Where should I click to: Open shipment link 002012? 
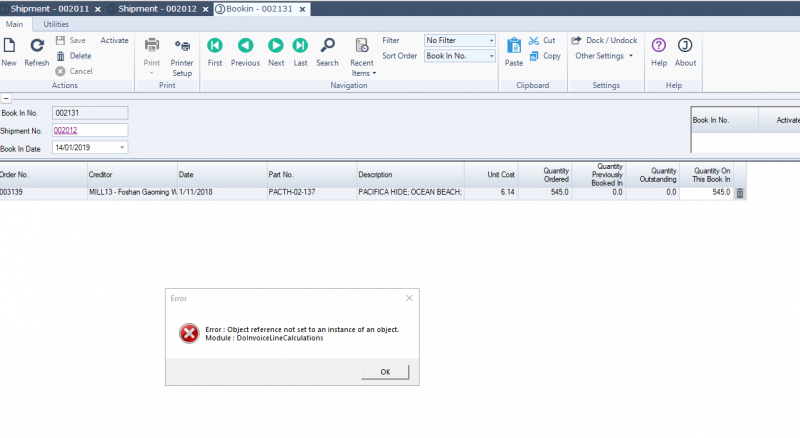tap(66, 130)
